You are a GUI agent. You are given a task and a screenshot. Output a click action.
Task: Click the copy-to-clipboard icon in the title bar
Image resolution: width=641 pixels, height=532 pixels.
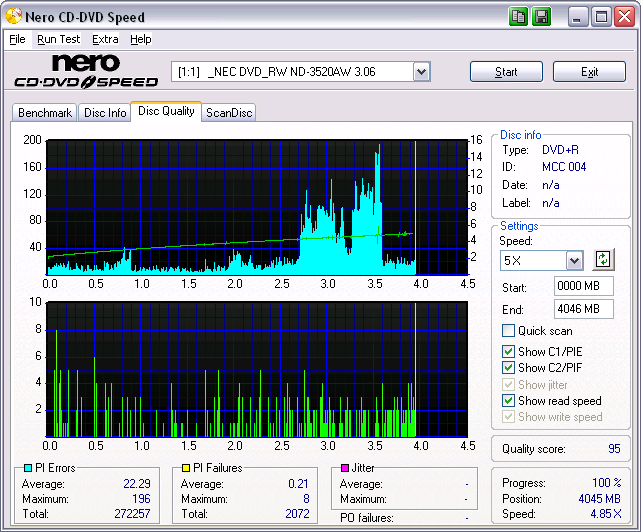tap(518, 17)
